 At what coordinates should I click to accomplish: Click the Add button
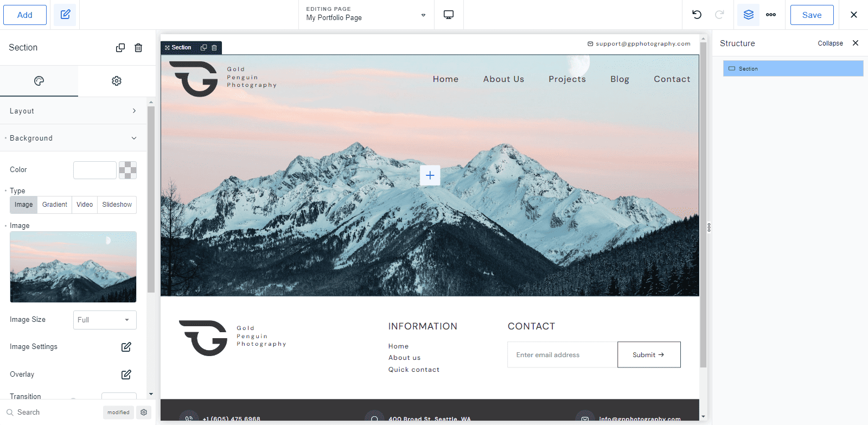(x=25, y=15)
